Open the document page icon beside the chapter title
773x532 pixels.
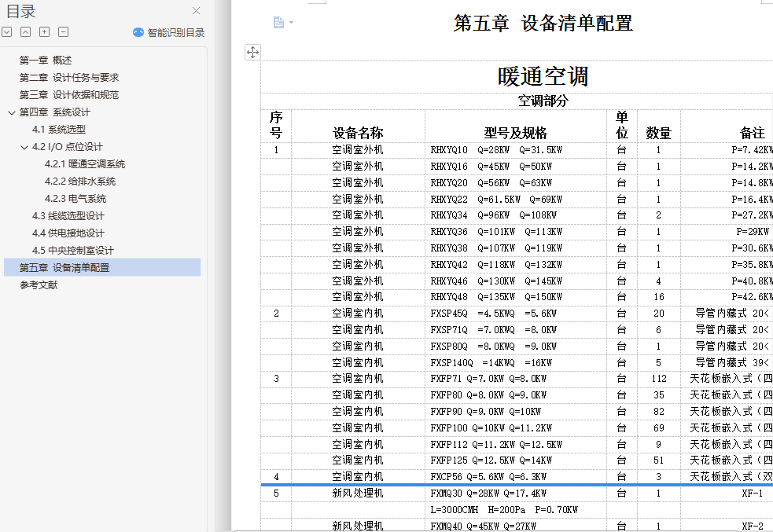pyautogui.click(x=278, y=22)
